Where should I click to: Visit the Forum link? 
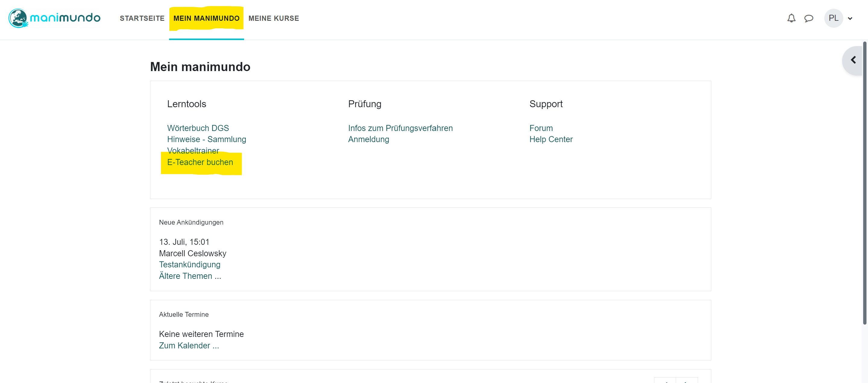541,128
